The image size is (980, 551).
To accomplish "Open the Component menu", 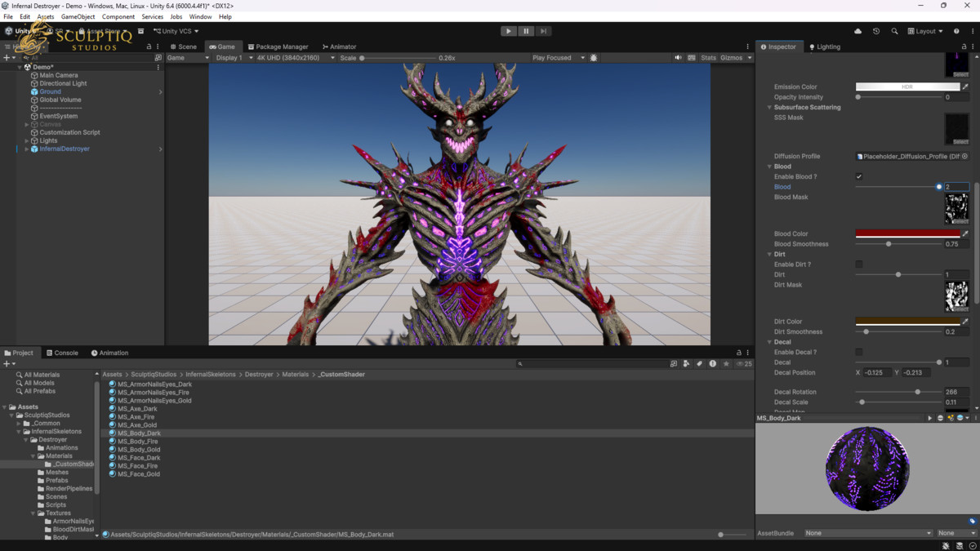I will tap(118, 16).
